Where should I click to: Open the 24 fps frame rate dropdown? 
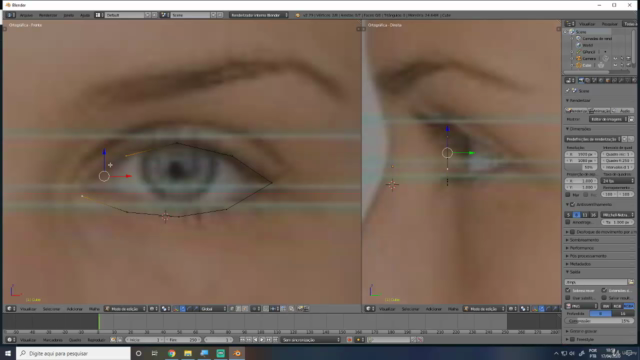point(618,181)
